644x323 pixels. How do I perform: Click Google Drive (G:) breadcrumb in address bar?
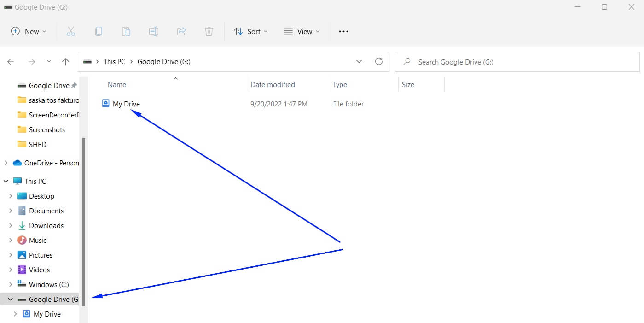164,62
